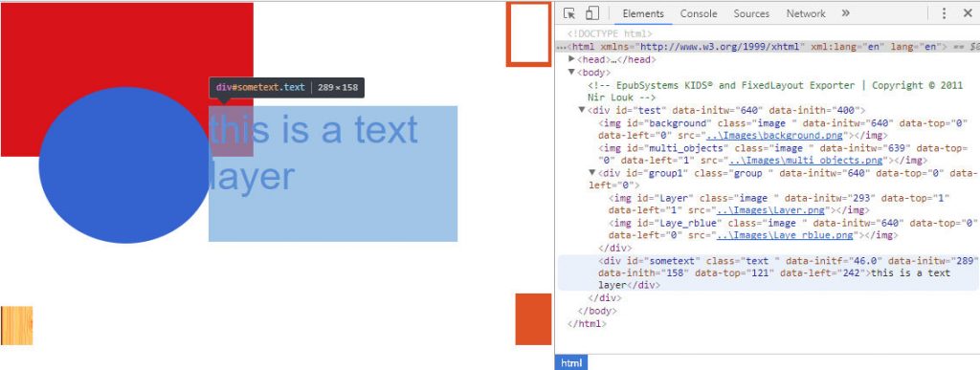
Task: Select the Elements tab
Action: coord(643,13)
